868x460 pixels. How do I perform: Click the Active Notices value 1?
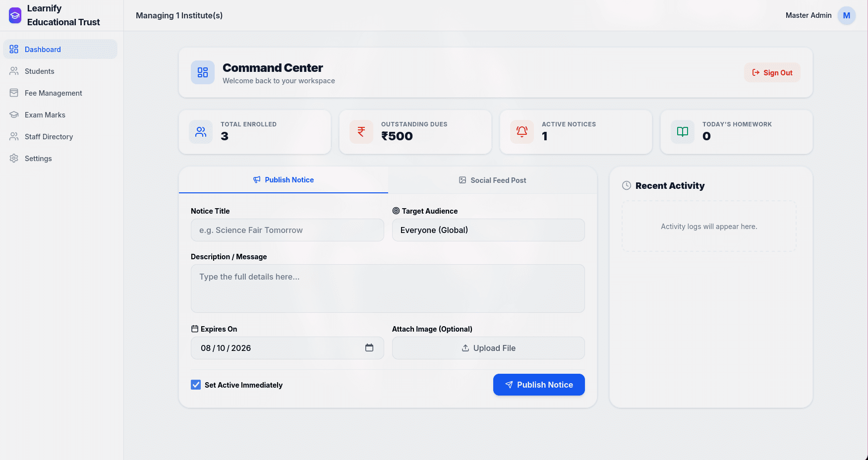[545, 136]
